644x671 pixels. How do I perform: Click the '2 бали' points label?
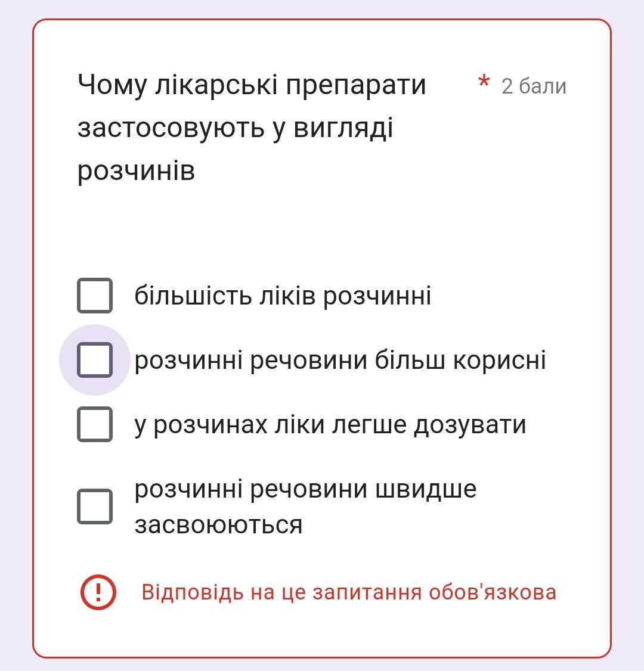pos(534,86)
